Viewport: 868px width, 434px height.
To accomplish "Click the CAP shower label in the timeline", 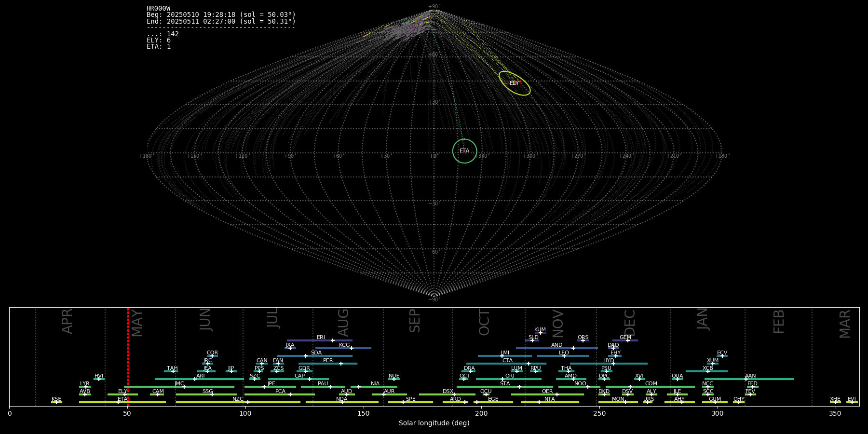I will pos(299,376).
